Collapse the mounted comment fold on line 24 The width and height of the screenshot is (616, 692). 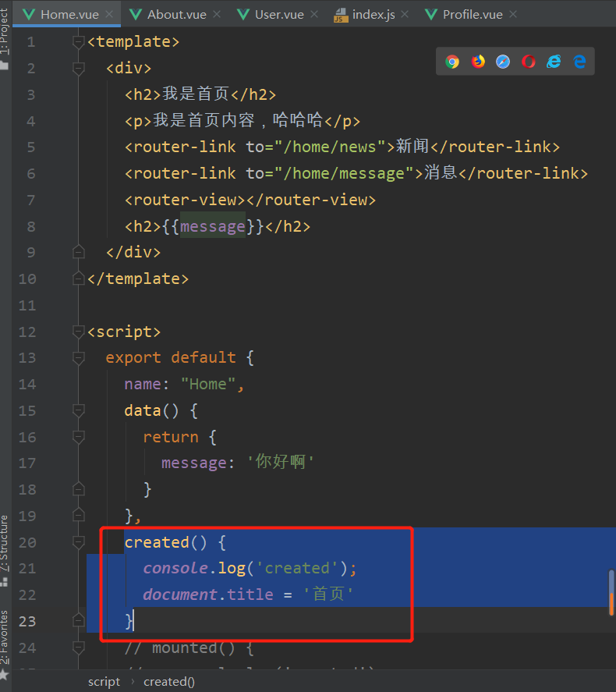click(79, 648)
